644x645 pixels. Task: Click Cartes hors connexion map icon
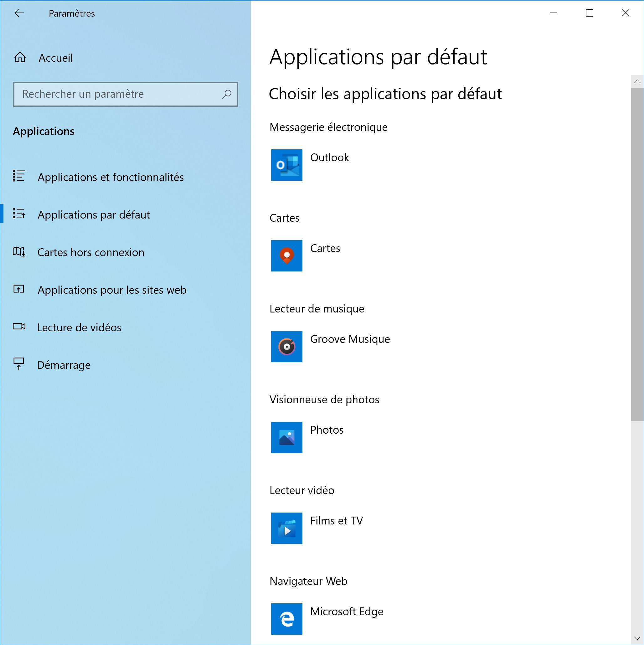point(19,252)
